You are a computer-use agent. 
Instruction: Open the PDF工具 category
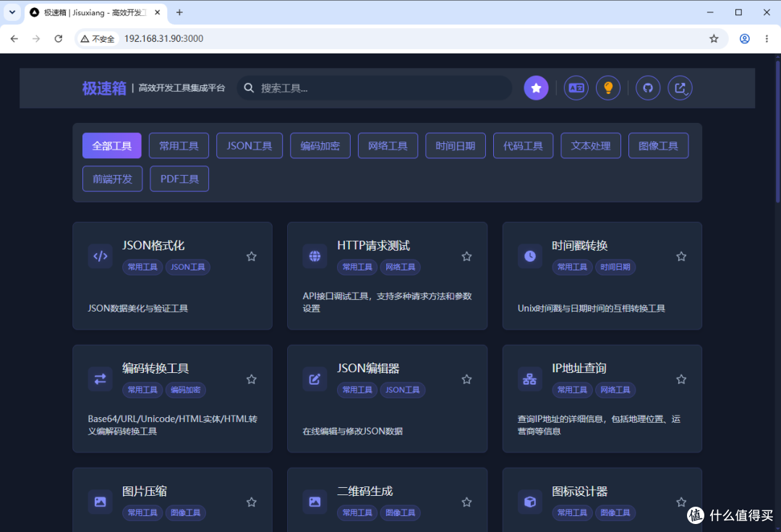(x=179, y=179)
